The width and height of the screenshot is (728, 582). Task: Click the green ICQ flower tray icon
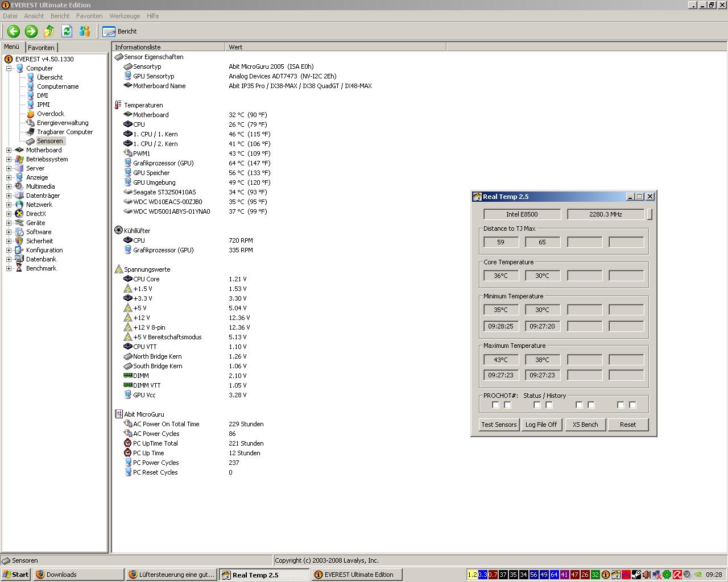coord(667,575)
